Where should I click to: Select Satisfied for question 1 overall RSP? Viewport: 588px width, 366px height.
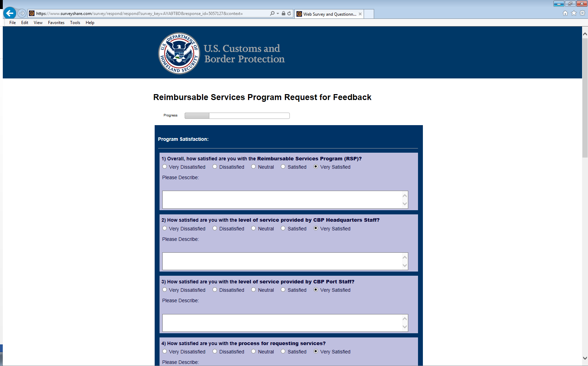click(283, 167)
